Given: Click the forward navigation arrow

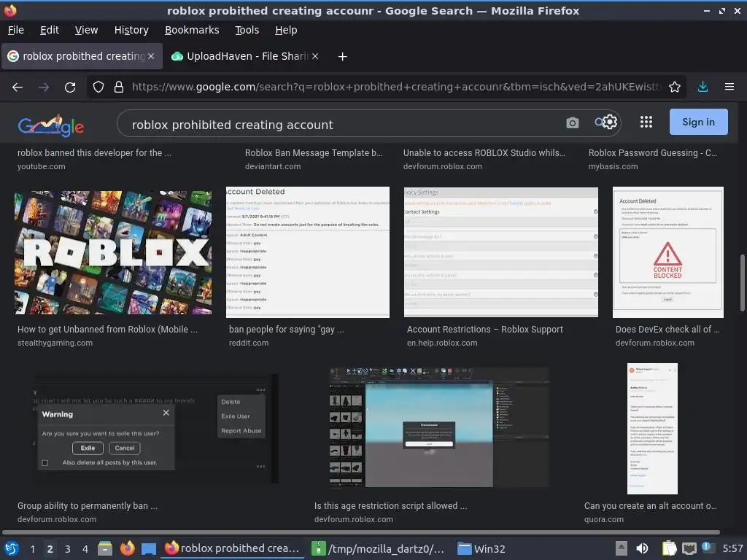Looking at the screenshot, I should [x=44, y=87].
